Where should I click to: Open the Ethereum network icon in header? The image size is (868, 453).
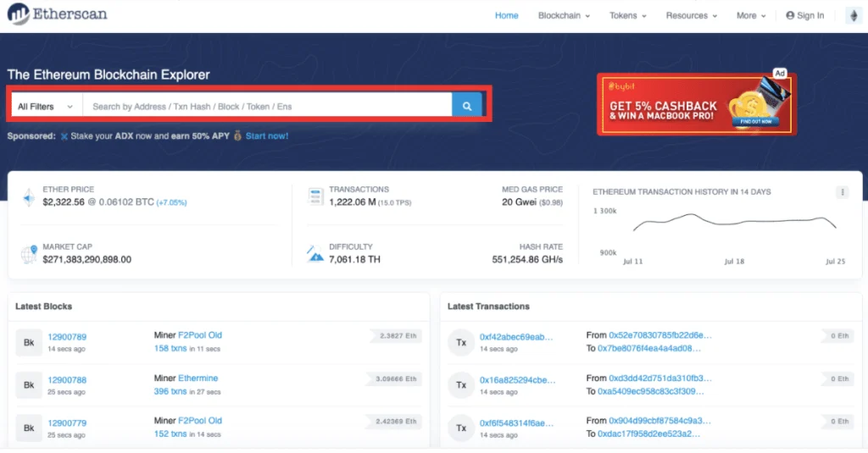[x=854, y=15]
